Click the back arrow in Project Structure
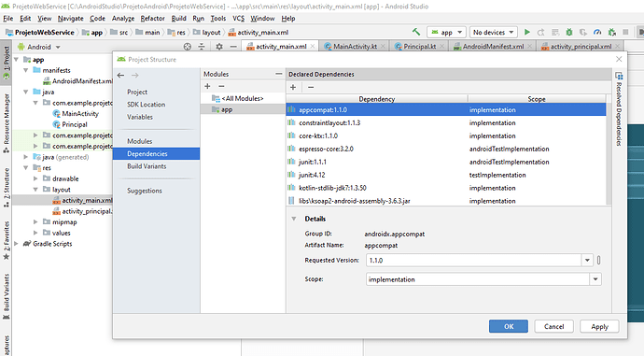Viewport: 644px width, 356px height. (x=120, y=76)
